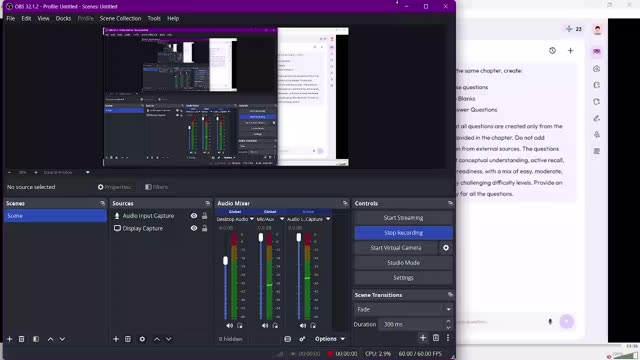Click Mic/Aux volume fader handle
640x360 pixels.
coord(261,237)
